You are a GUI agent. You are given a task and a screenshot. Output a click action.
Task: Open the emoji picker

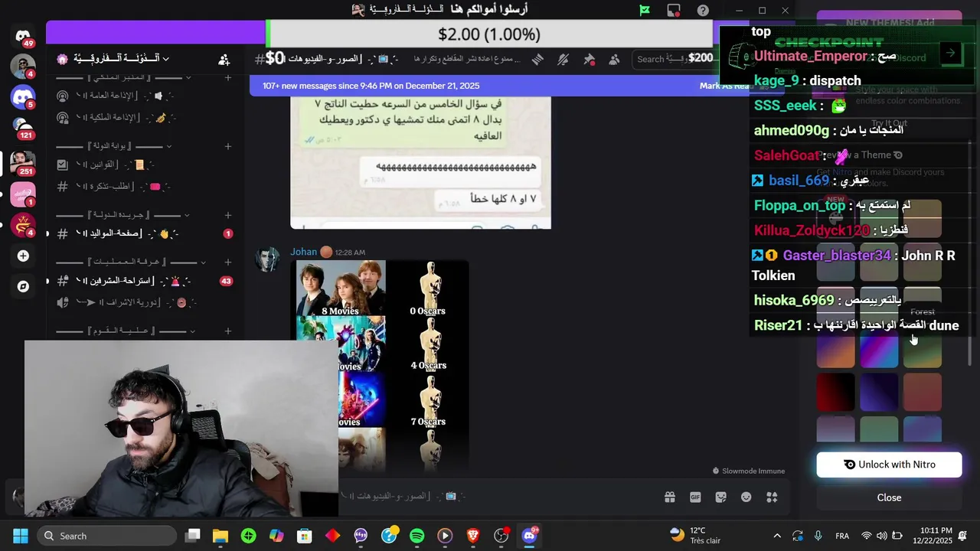tap(746, 497)
